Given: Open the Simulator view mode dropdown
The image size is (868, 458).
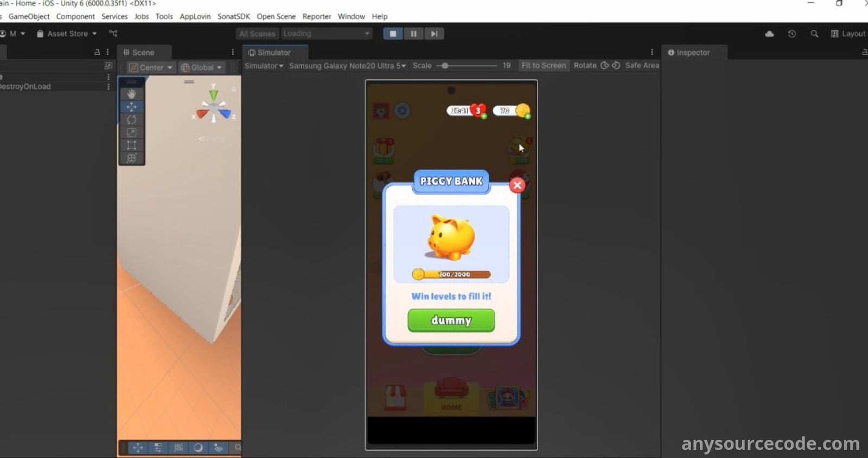Looking at the screenshot, I should (x=264, y=66).
